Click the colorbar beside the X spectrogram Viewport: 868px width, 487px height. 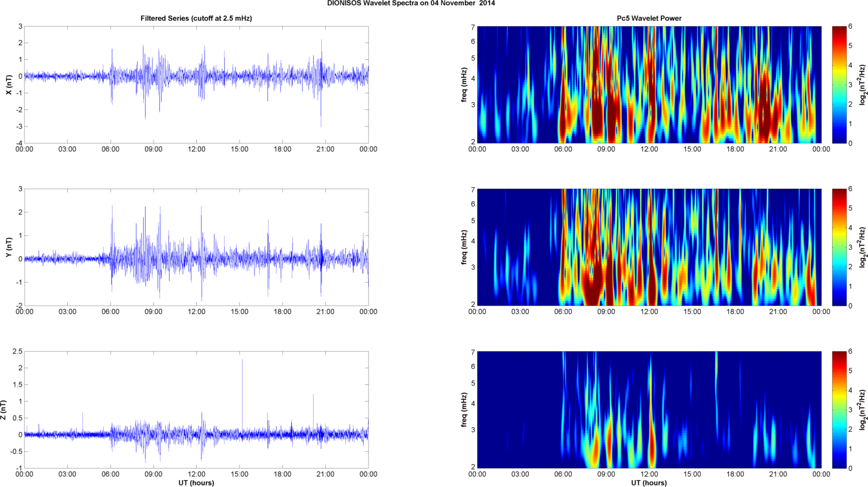[839, 85]
